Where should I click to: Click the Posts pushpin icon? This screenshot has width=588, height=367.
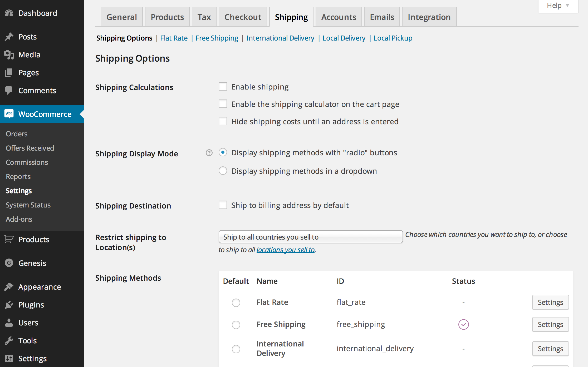click(x=9, y=37)
